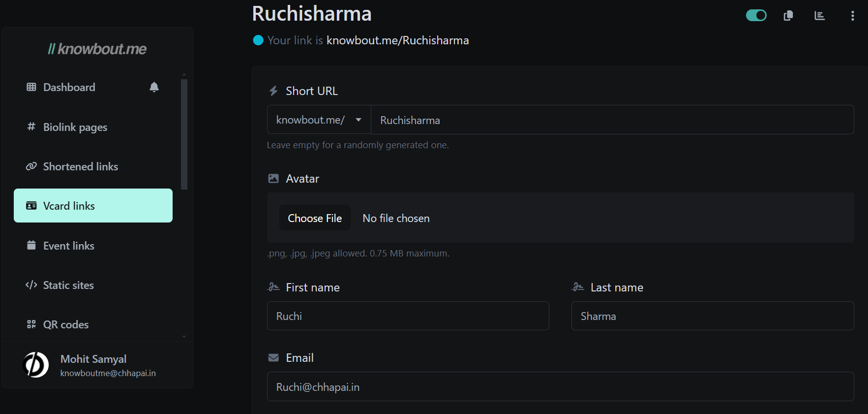Open the three-dot options menu
868x414 pixels.
coord(852,16)
